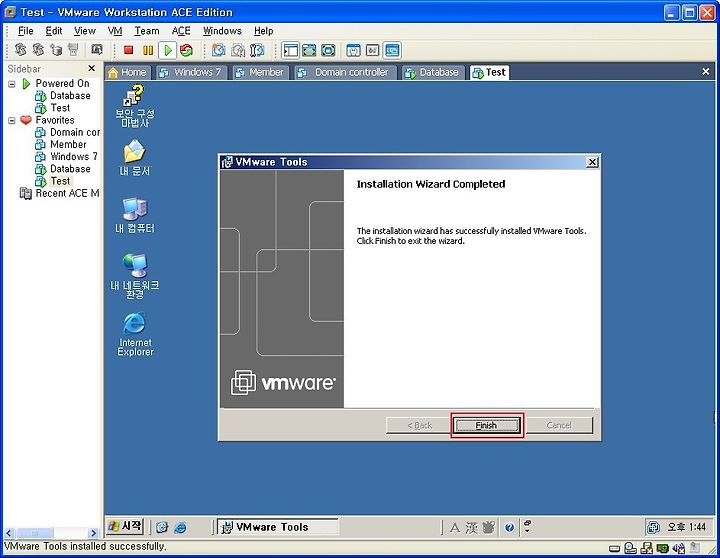720x558 pixels.
Task: Click the second ACE gear toolbar icon
Action: click(x=38, y=50)
